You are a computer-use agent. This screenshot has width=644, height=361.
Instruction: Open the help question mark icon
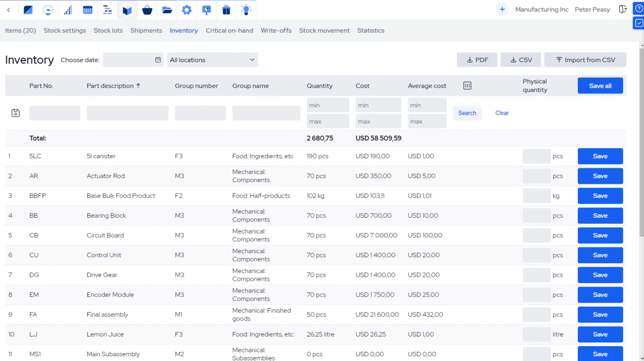[639, 8]
